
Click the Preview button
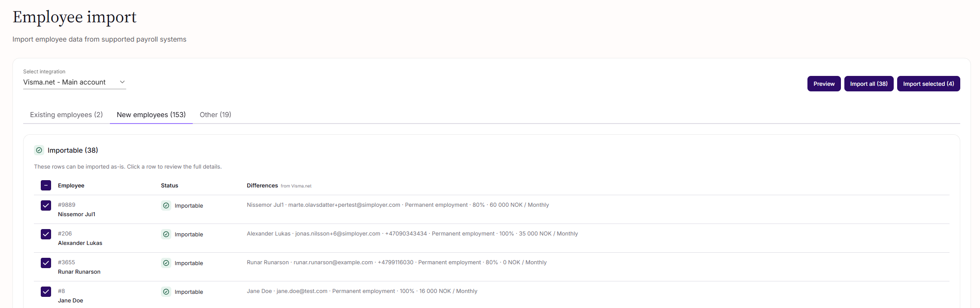tap(824, 84)
